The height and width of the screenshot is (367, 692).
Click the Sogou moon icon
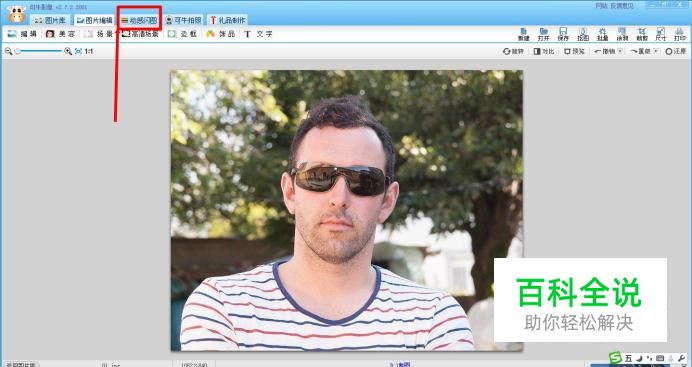(x=640, y=358)
